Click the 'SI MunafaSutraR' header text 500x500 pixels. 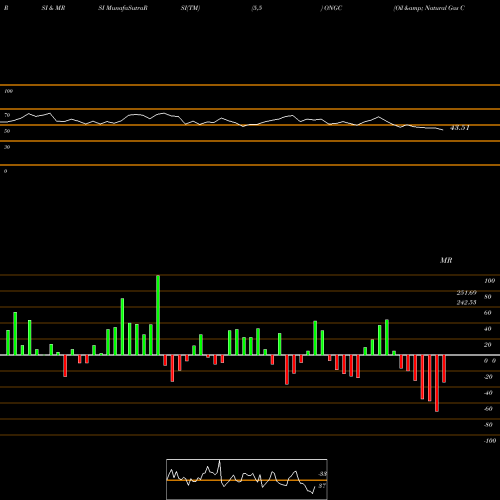coord(123,8)
